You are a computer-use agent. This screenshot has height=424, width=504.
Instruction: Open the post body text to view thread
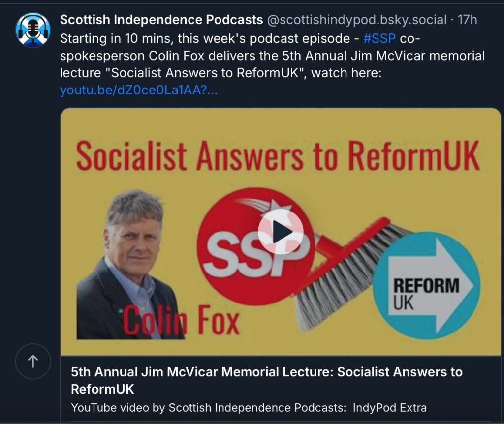point(272,56)
